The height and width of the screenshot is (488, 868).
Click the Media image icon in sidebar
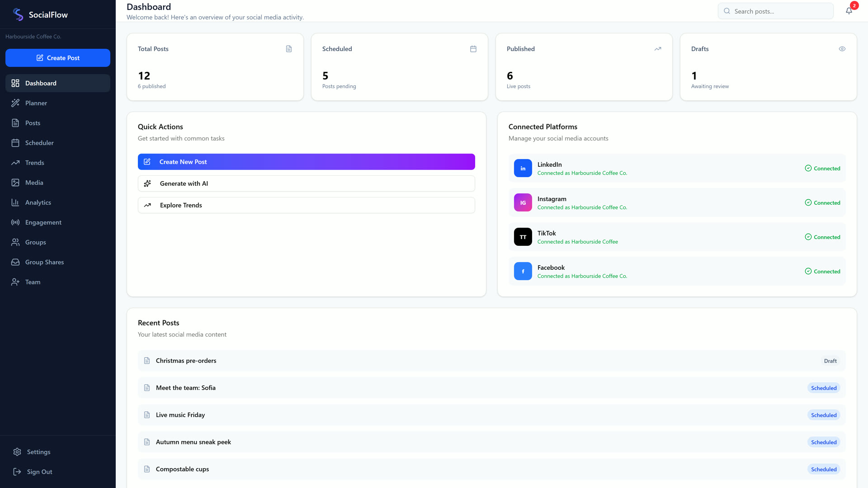point(15,183)
